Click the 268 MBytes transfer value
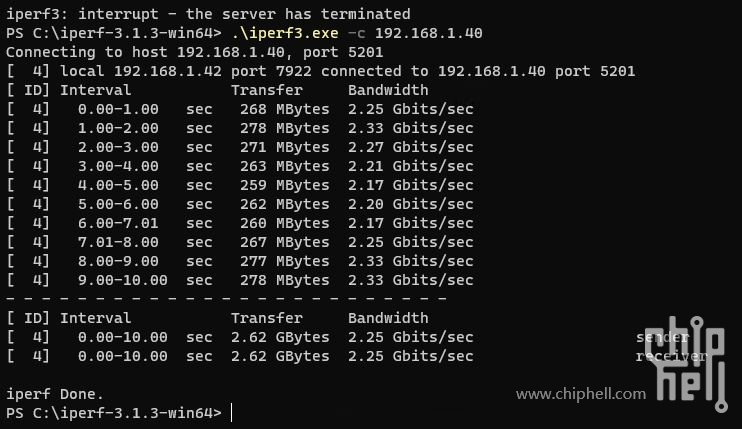Screen dimensions: 742x429 [x=284, y=109]
